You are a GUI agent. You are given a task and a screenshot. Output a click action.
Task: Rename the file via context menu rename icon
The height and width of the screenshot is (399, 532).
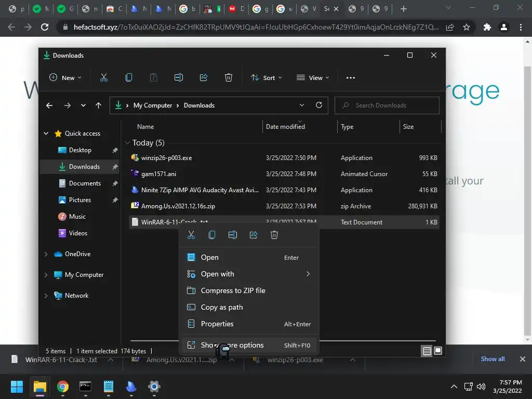tap(233, 235)
